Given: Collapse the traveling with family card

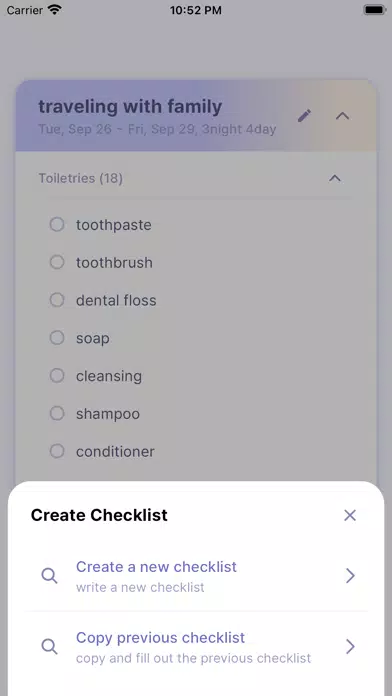Looking at the screenshot, I should pyautogui.click(x=342, y=116).
